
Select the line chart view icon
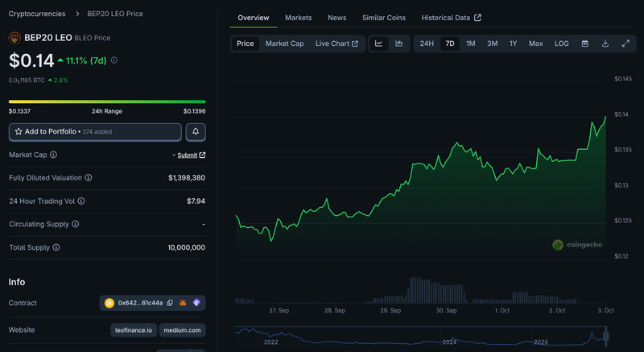[x=379, y=43]
